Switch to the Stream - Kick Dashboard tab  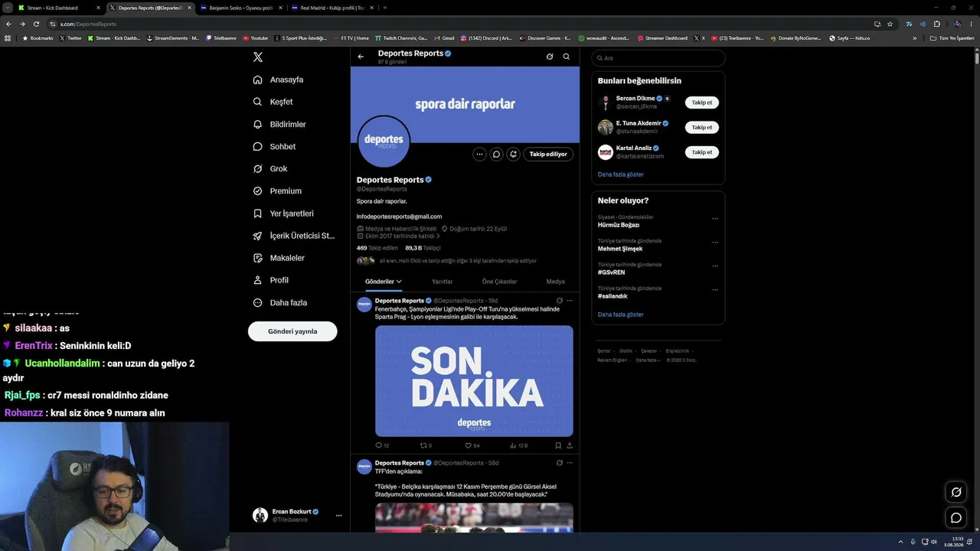58,8
